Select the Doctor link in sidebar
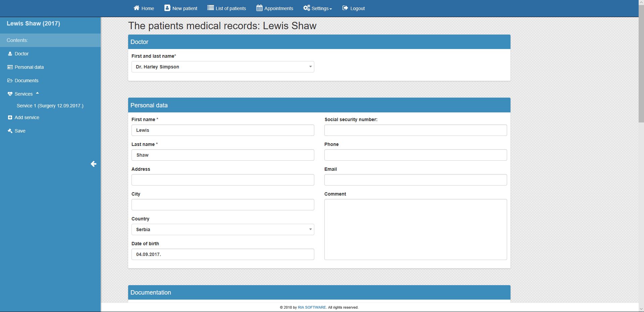The width and height of the screenshot is (644, 312). click(21, 54)
